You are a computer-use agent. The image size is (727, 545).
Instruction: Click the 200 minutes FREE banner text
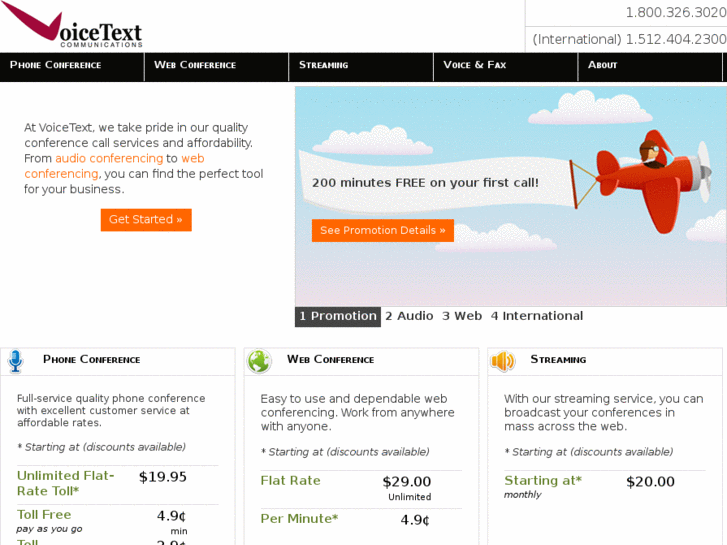(425, 183)
